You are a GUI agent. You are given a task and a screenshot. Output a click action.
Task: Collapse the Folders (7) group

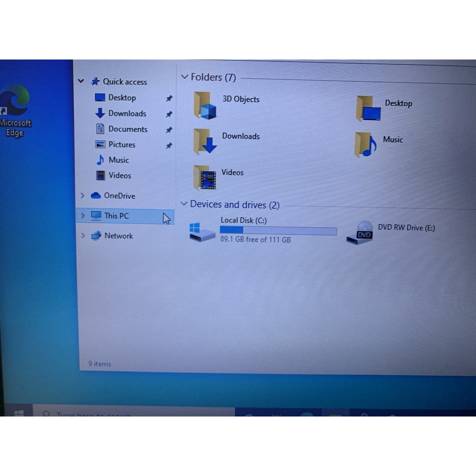click(x=184, y=77)
